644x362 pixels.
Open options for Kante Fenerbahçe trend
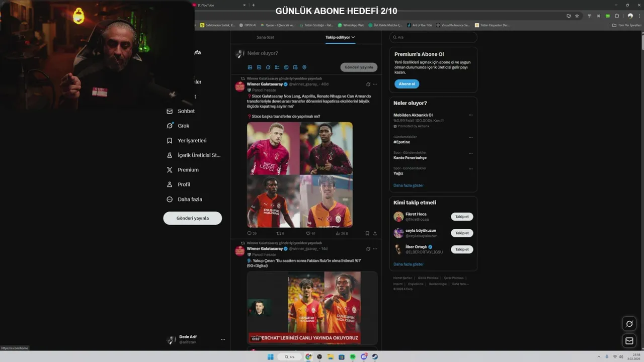pos(471,153)
